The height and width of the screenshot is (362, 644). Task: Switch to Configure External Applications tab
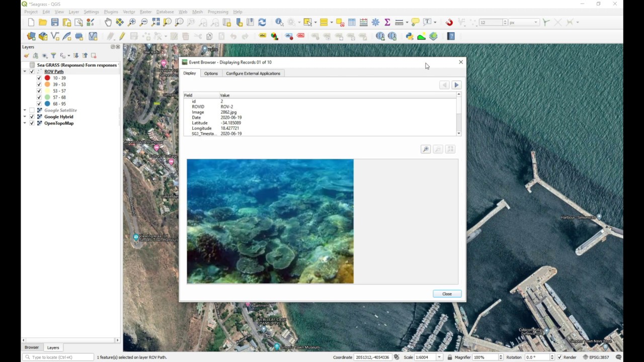click(x=253, y=73)
